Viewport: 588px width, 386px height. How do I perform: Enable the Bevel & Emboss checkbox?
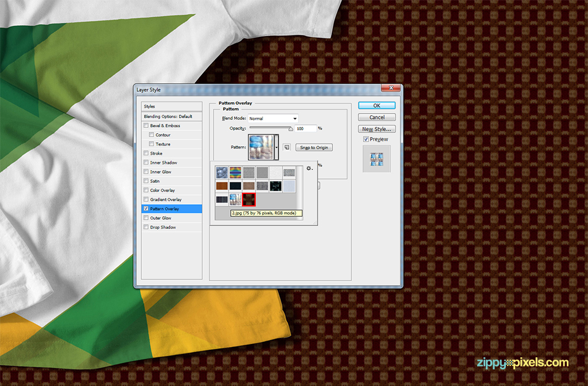[x=146, y=126]
